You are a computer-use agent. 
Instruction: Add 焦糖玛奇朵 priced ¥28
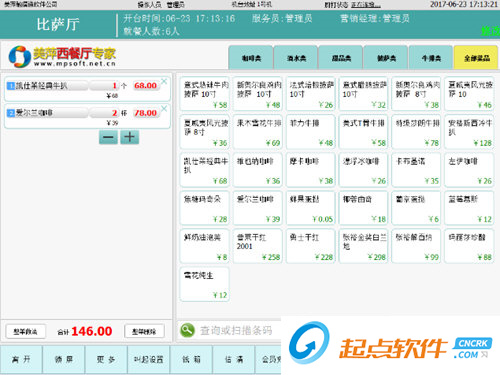(x=205, y=208)
